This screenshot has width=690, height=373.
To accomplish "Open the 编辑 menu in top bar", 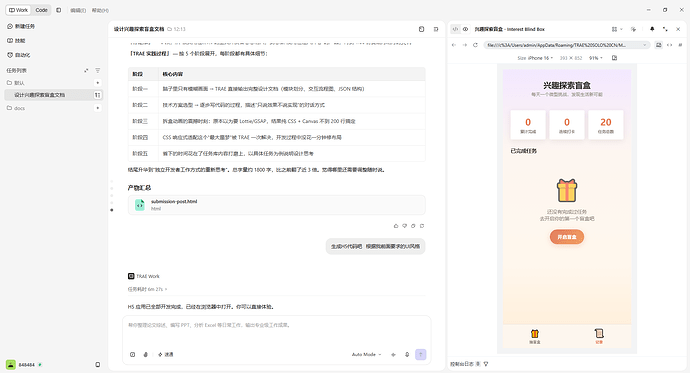I will coord(78,11).
